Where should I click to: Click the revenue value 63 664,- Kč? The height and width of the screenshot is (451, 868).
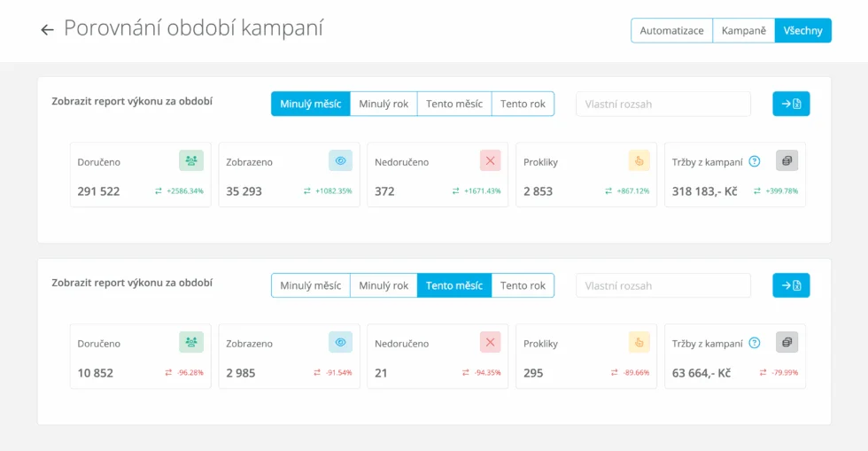coord(701,373)
